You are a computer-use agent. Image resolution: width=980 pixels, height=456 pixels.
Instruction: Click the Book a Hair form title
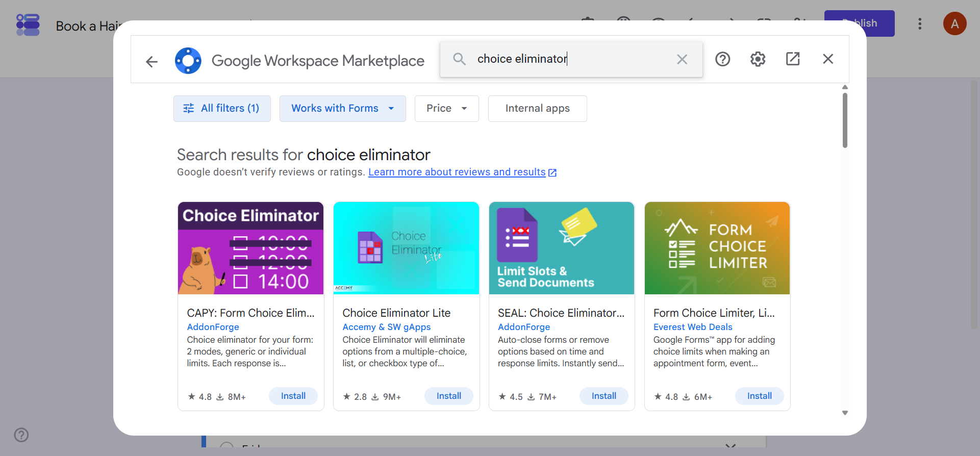pos(88,26)
